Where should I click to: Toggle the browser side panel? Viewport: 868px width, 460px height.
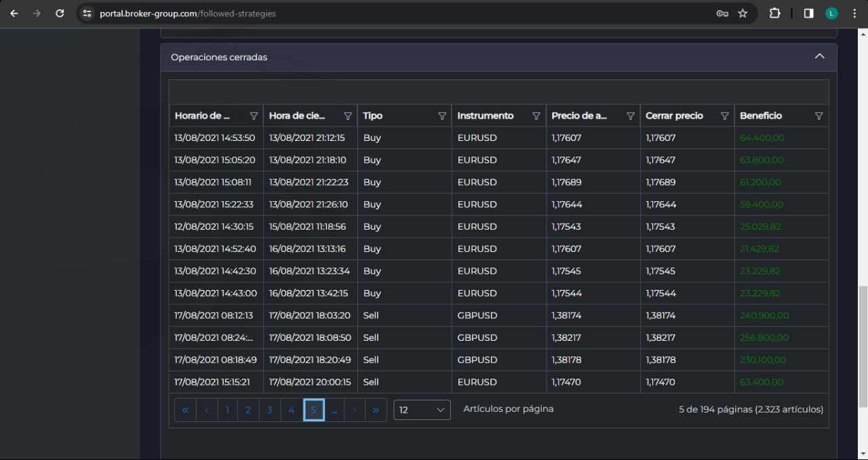pos(808,14)
